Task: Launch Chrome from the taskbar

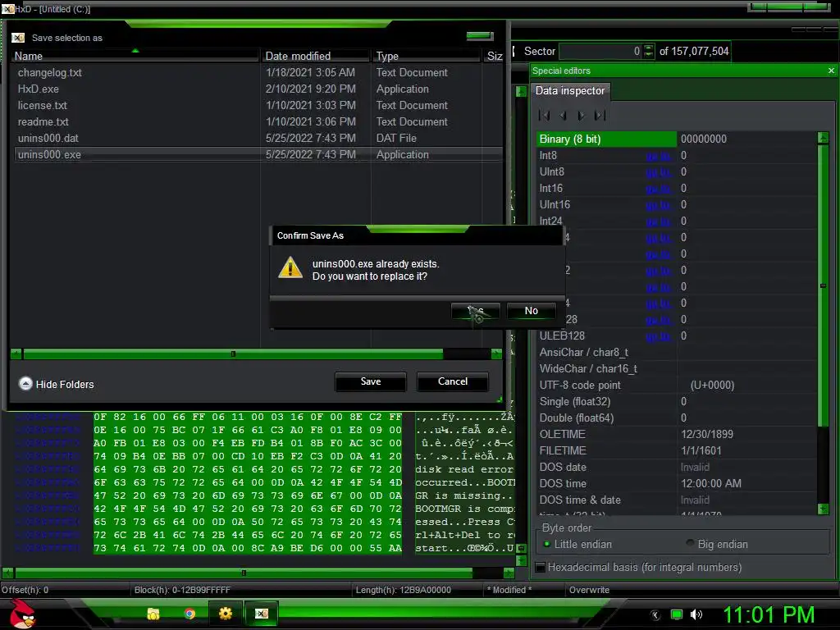Action: coord(189,614)
